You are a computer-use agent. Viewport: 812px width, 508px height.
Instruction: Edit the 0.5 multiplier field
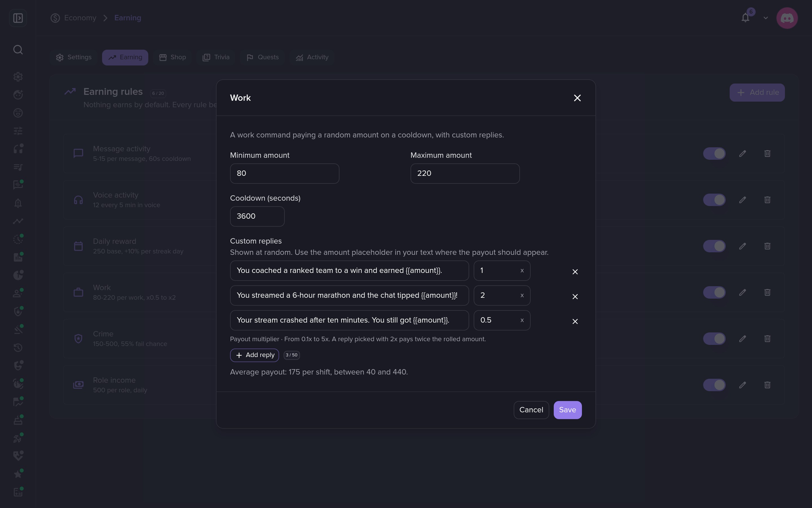[x=502, y=320]
